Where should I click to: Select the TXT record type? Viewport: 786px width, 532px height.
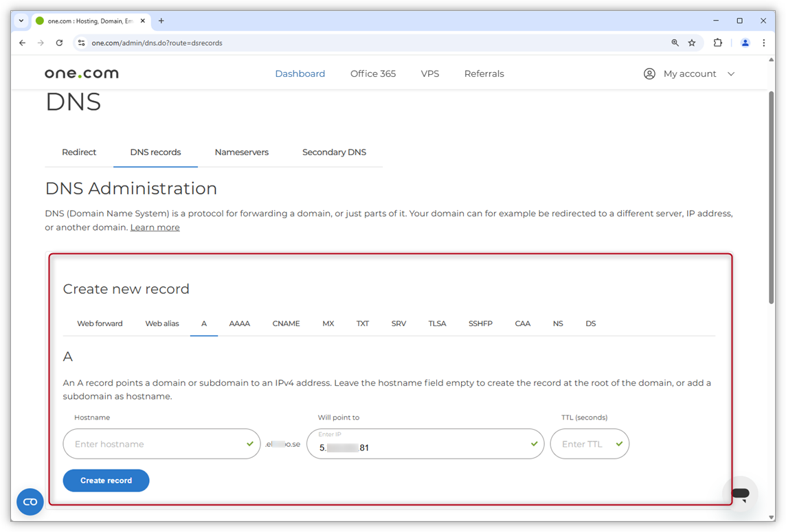363,323
